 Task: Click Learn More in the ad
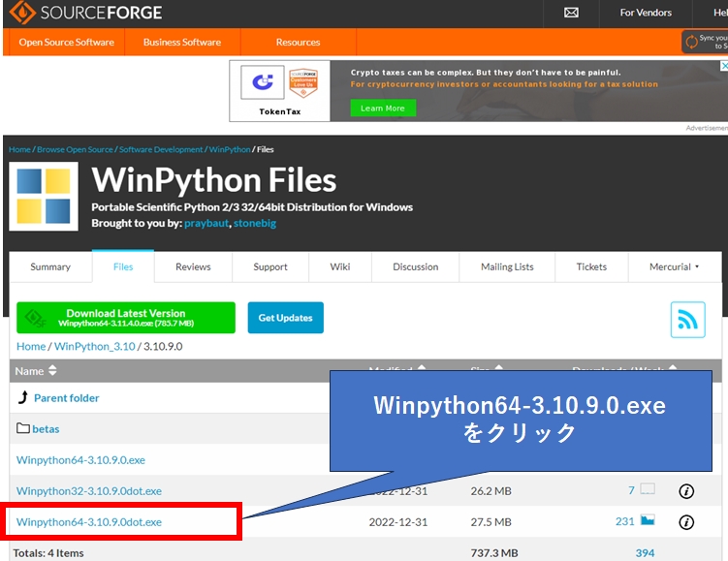(x=383, y=109)
